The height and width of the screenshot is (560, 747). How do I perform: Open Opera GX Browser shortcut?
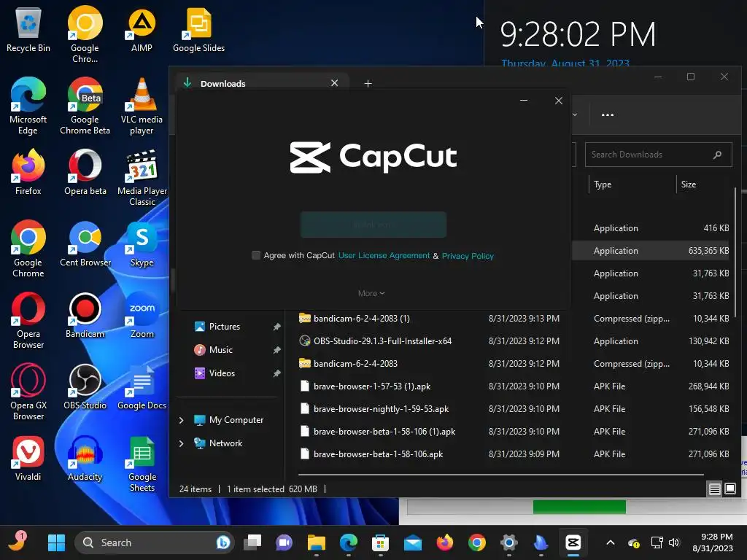28,392
